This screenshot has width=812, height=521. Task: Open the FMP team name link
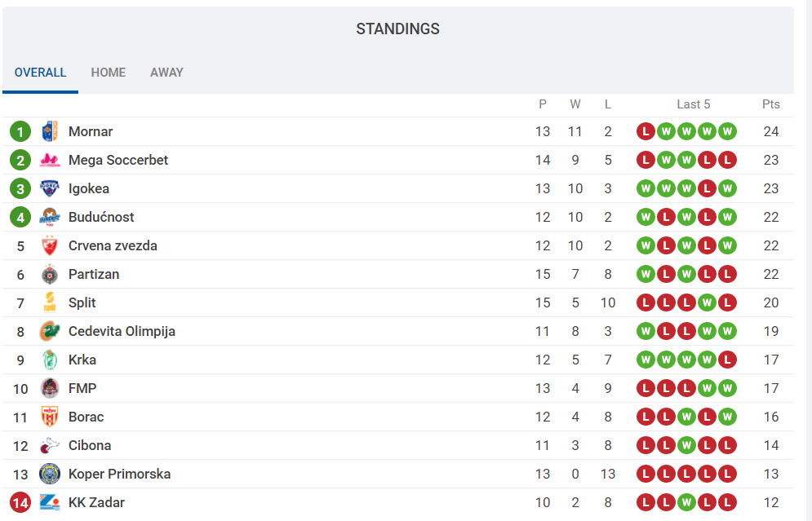point(82,388)
